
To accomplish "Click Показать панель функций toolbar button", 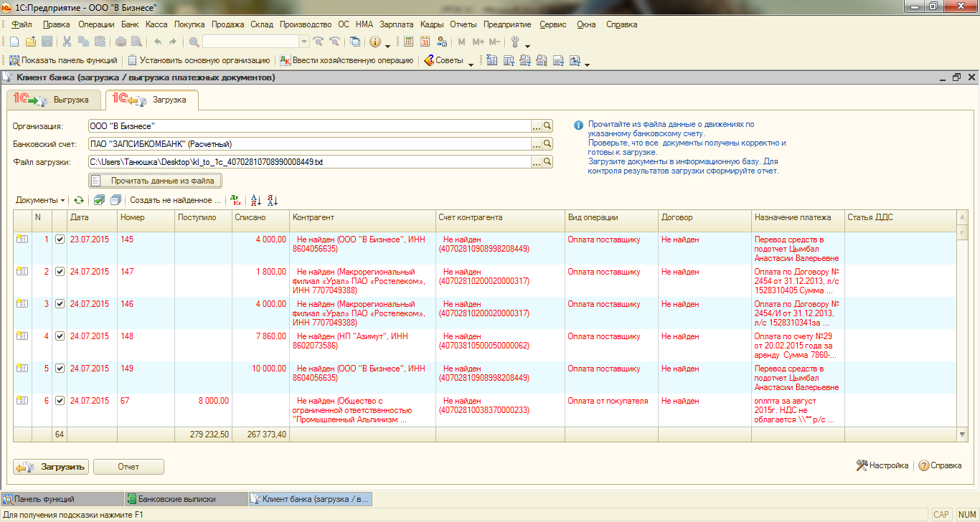I will tap(63, 61).
